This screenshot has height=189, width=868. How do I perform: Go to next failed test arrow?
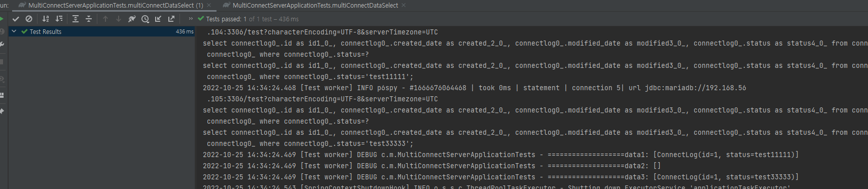[x=119, y=19]
